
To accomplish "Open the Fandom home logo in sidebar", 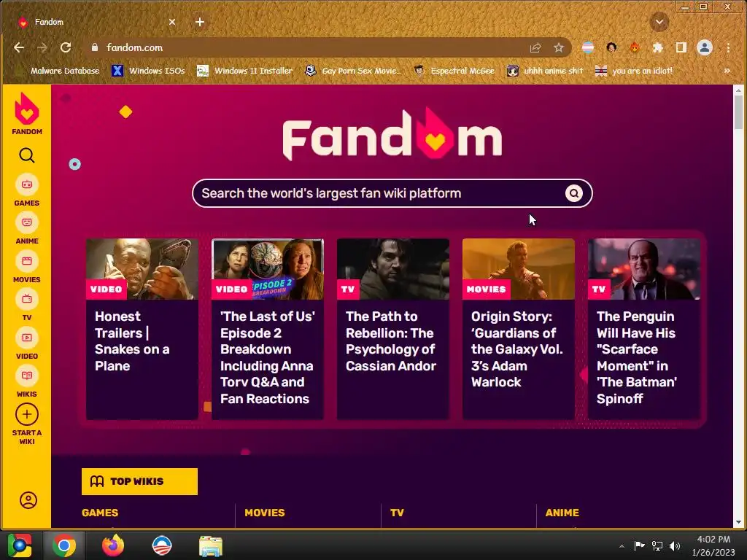I will 27,113.
